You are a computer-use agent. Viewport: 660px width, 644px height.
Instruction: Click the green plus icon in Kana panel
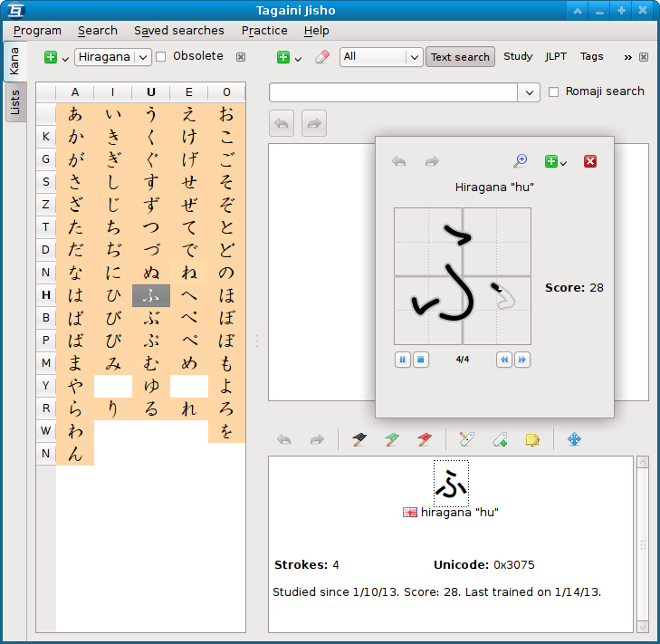coord(51,57)
